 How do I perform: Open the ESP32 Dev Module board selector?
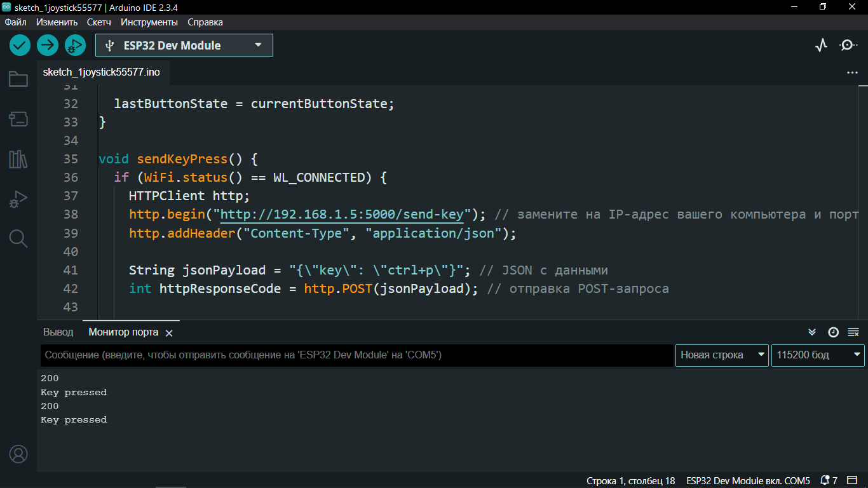[x=184, y=45]
